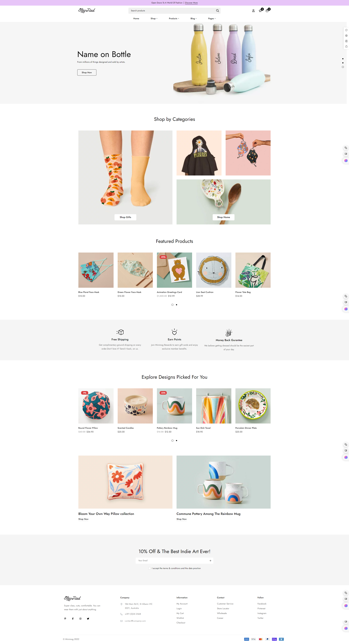Click the search magnifier icon
This screenshot has height=644, width=349.
click(217, 11)
